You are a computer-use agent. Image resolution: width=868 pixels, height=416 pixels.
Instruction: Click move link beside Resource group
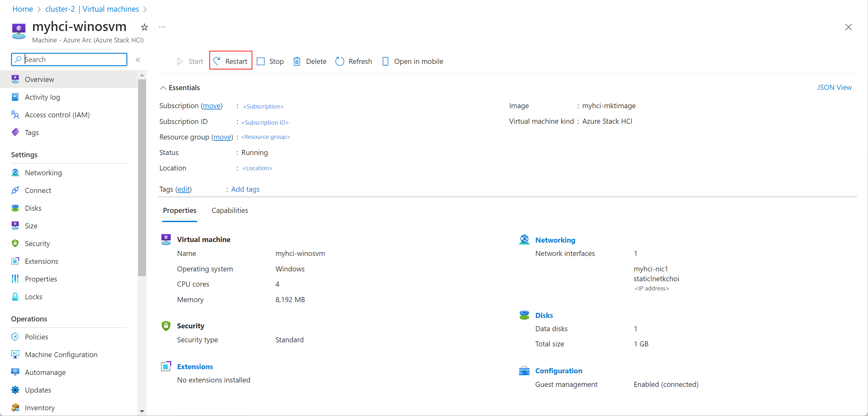(222, 137)
